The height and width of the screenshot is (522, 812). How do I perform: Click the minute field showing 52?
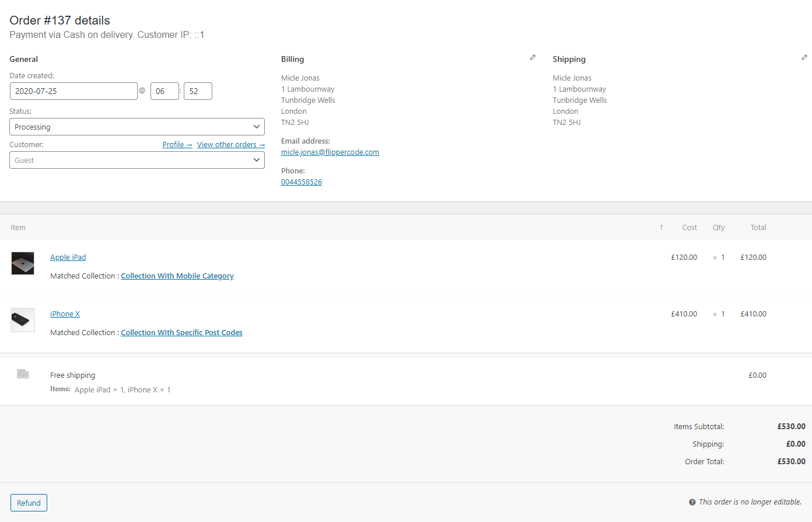[198, 91]
